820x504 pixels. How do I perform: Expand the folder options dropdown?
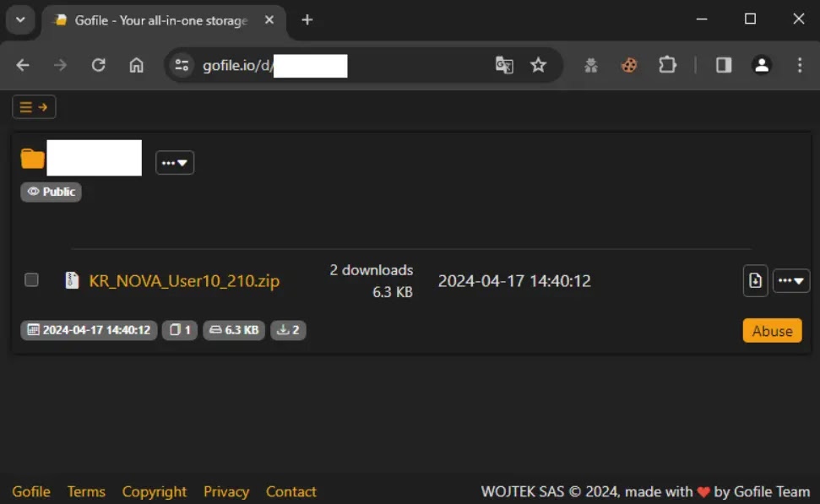pyautogui.click(x=175, y=163)
